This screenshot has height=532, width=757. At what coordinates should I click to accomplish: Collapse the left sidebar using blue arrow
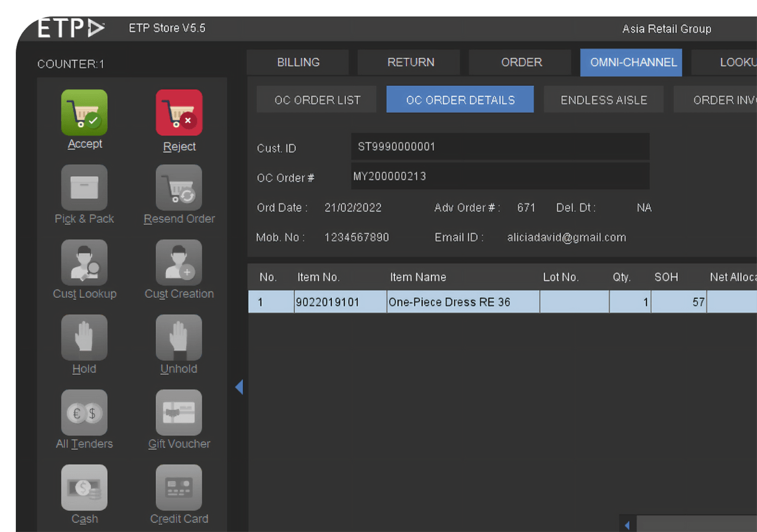coord(239,387)
